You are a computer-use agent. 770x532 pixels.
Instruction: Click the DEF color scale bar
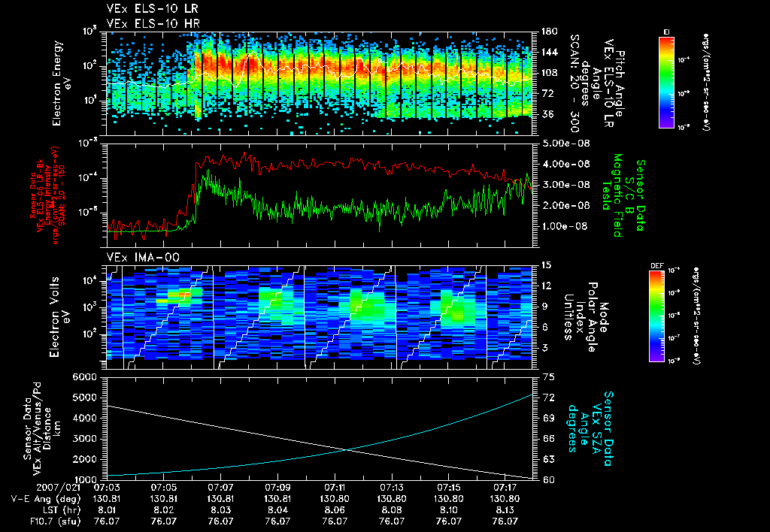657,316
